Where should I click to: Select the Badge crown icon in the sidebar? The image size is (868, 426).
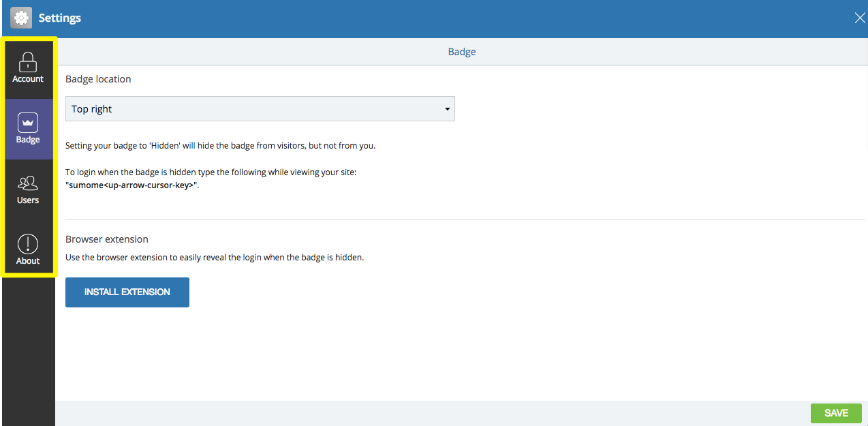click(28, 123)
